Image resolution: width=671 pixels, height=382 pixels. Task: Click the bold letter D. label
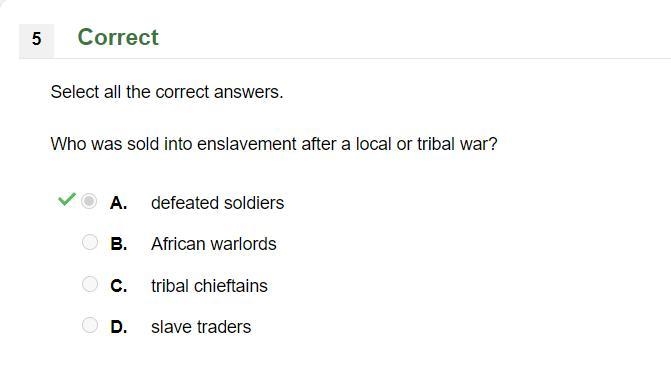[x=119, y=327]
